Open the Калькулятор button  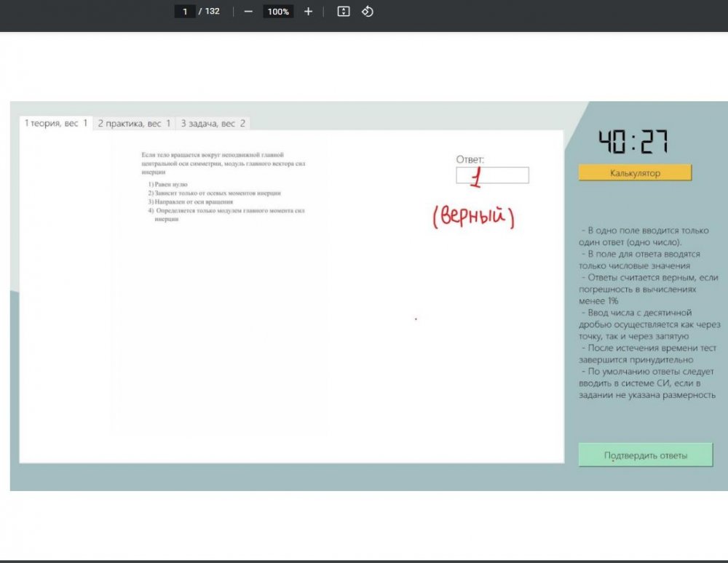tap(635, 173)
